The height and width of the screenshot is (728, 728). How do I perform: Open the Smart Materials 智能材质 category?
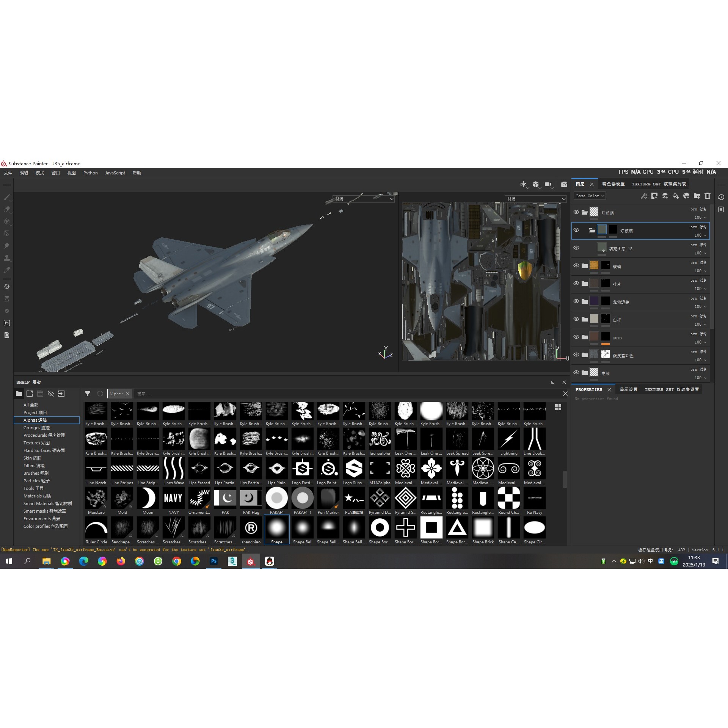(47, 503)
